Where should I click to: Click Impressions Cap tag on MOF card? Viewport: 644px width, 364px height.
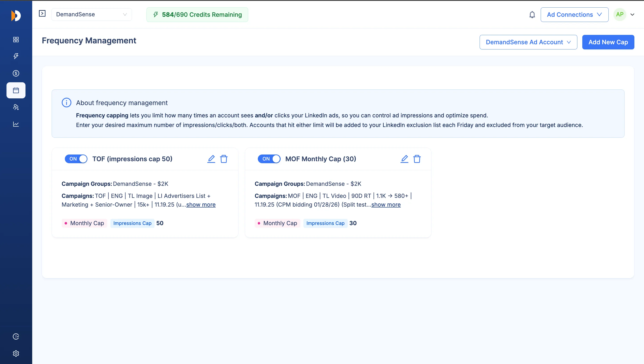(x=325, y=223)
